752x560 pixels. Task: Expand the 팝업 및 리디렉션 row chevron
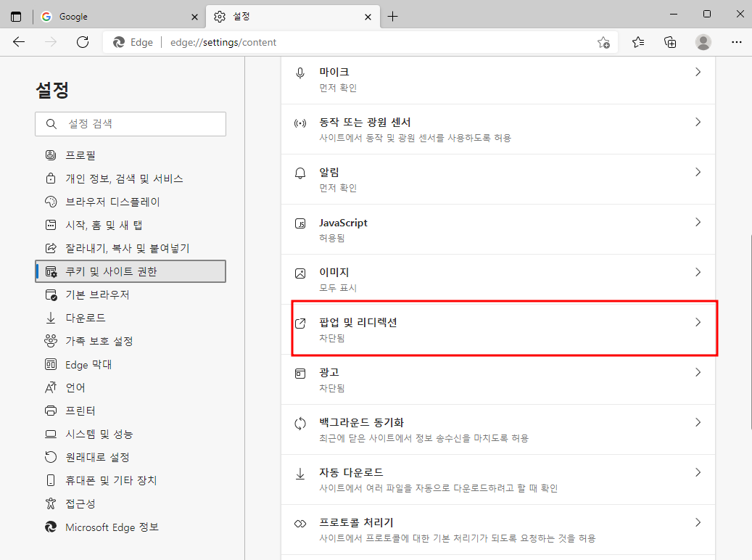click(698, 322)
